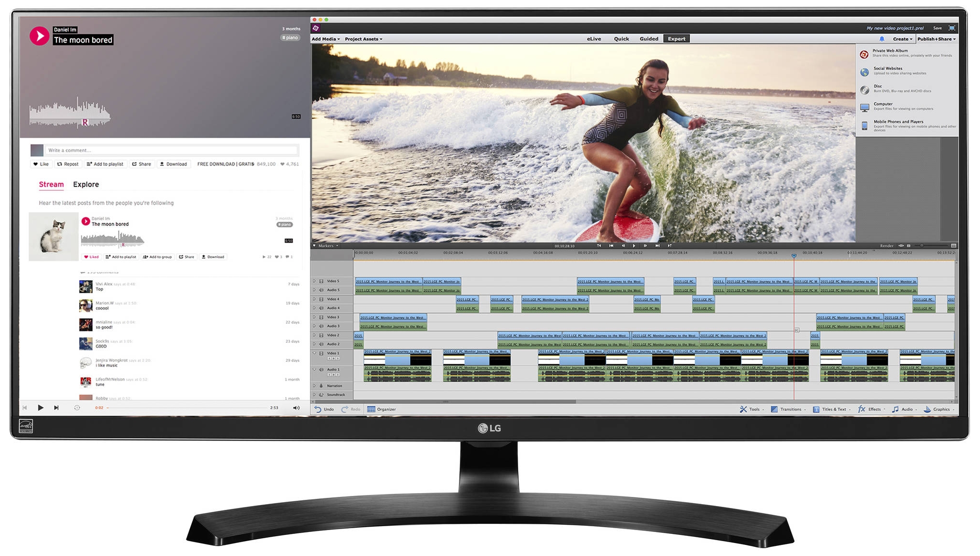Screen dimensions: 980x556
Task: Expand the Video 3 track
Action: tap(315, 317)
